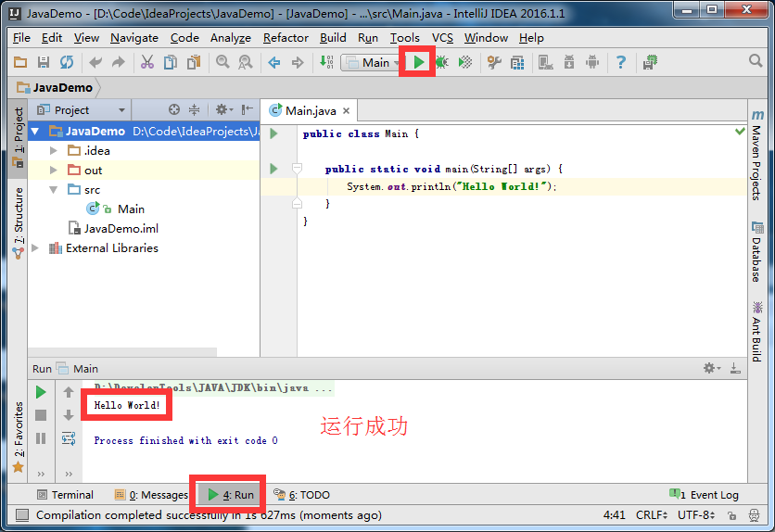
Task: Click the UTF-8 encoding selector
Action: click(696, 515)
